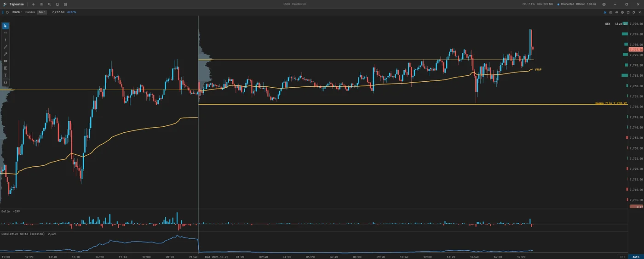This screenshot has width=644, height=259.
Task: Click the plus add-panel icon
Action: tap(33, 4)
